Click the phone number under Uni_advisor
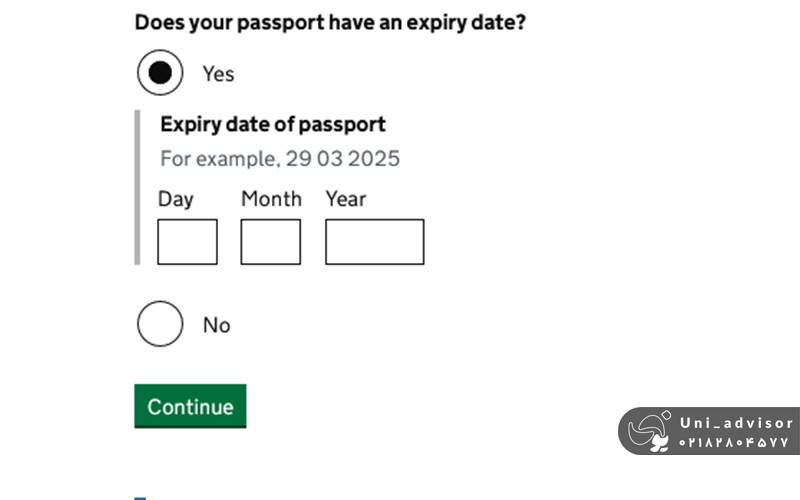800x500 pixels. pos(735,442)
